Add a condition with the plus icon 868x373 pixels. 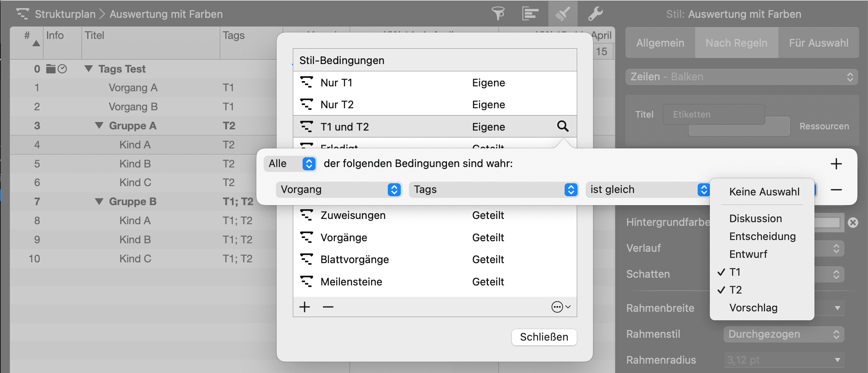point(836,164)
